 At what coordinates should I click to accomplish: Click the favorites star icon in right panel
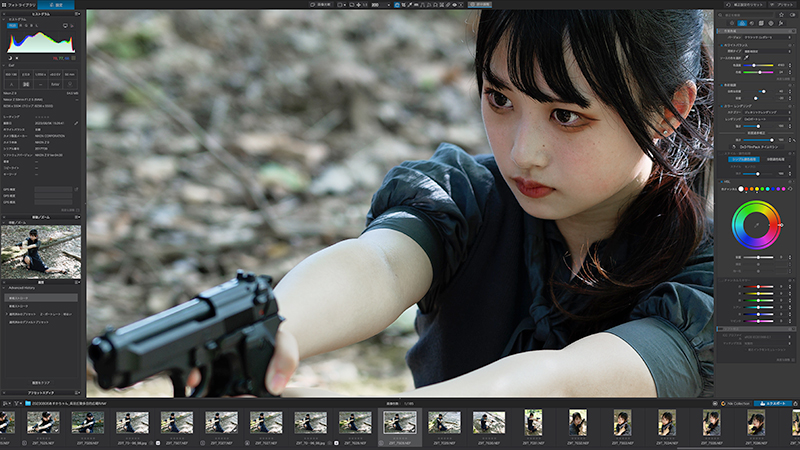(x=781, y=15)
